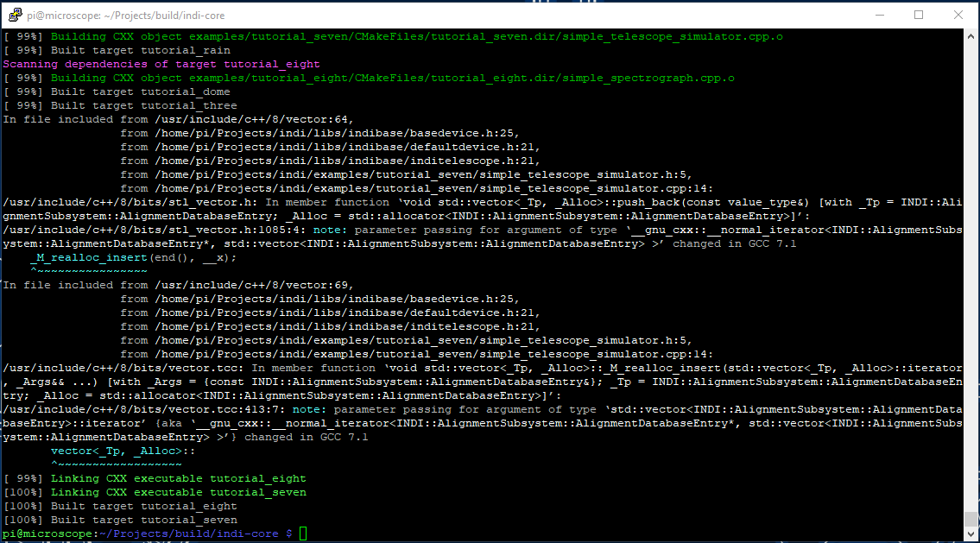Click 'Linking CXX executable tutorial_eight' line

tap(155, 478)
